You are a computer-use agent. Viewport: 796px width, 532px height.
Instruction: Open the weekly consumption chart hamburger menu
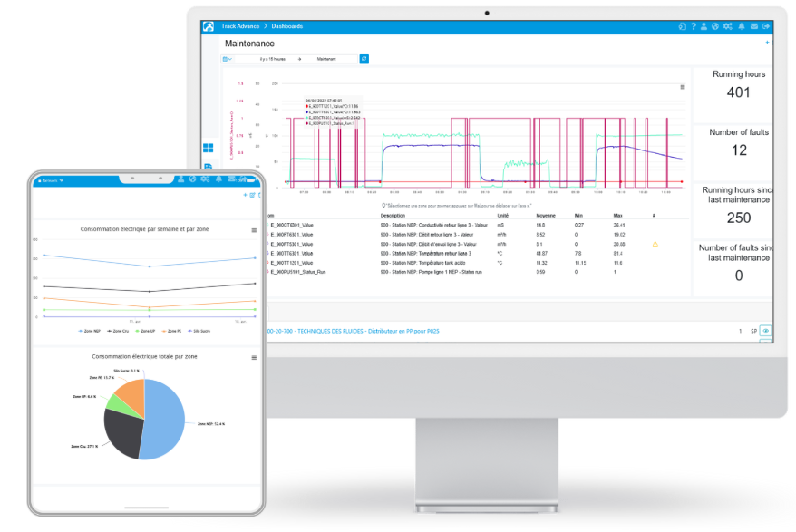click(x=254, y=231)
